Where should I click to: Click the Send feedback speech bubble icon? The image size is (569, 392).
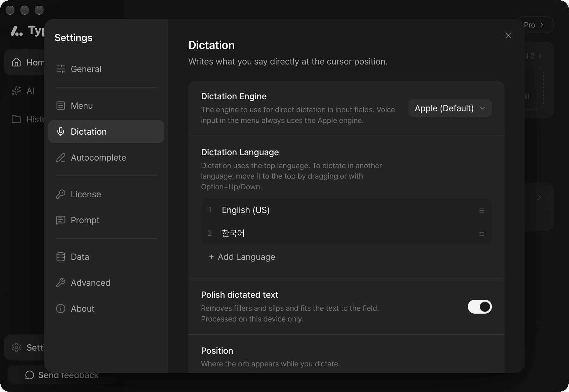(30, 375)
